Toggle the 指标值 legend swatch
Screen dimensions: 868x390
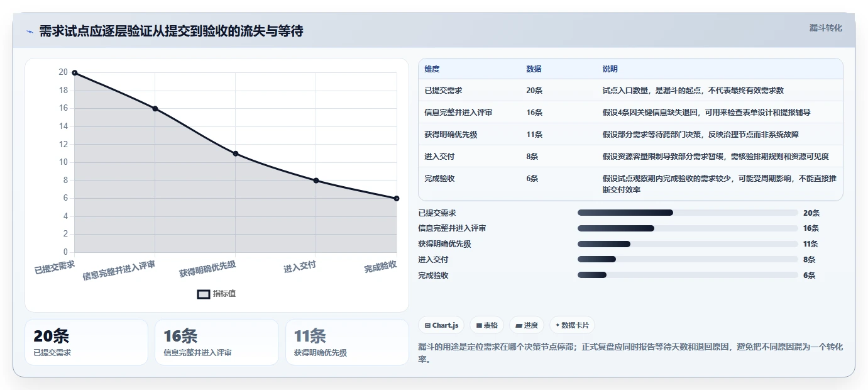pos(204,294)
